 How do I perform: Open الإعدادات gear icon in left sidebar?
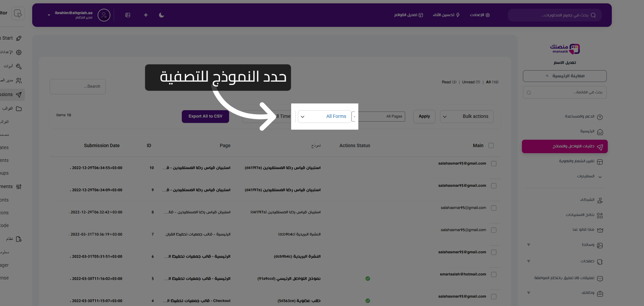pyautogui.click(x=19, y=52)
